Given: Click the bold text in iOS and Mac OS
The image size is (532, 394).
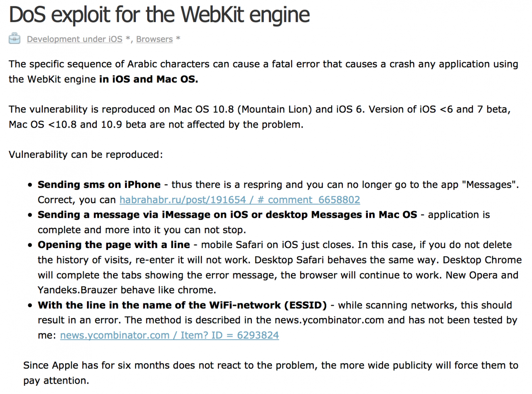Looking at the screenshot, I should click(x=149, y=79).
